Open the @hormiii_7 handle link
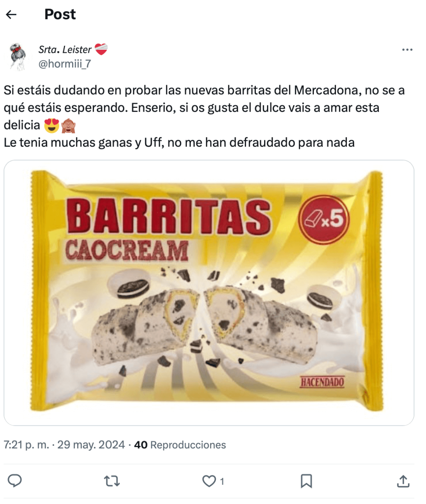 (64, 63)
